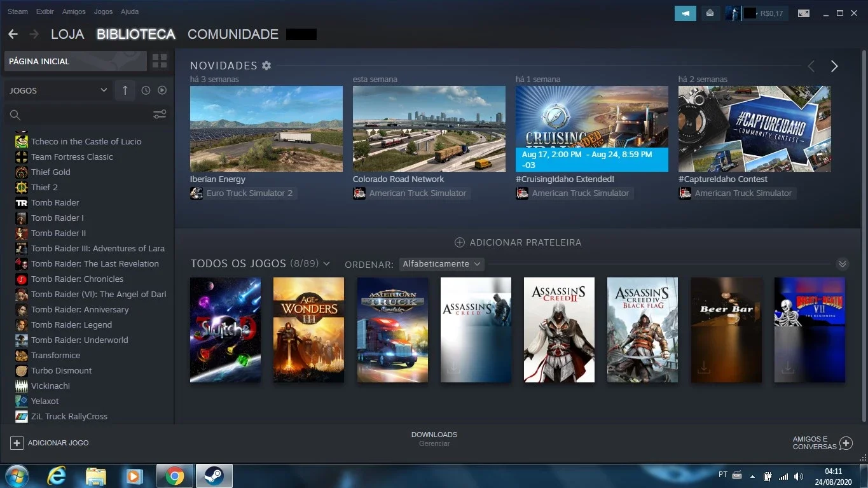Screen dimensions: 868x488
Task: Switch library to grid collections view
Action: [160, 61]
